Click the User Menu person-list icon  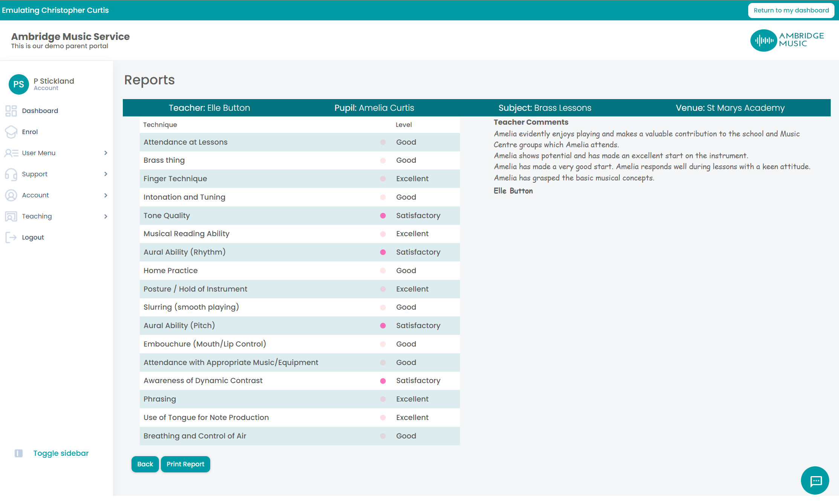[11, 153]
